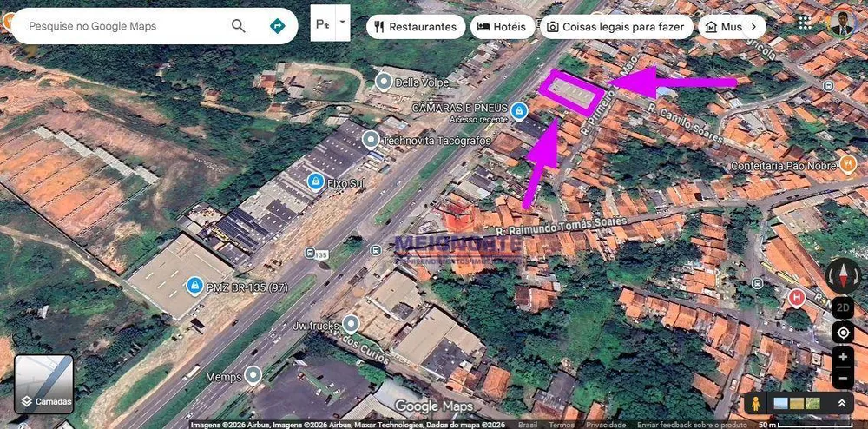The height and width of the screenshot is (429, 868).
Task: Show more category chips with right chevron
Action: click(x=753, y=27)
